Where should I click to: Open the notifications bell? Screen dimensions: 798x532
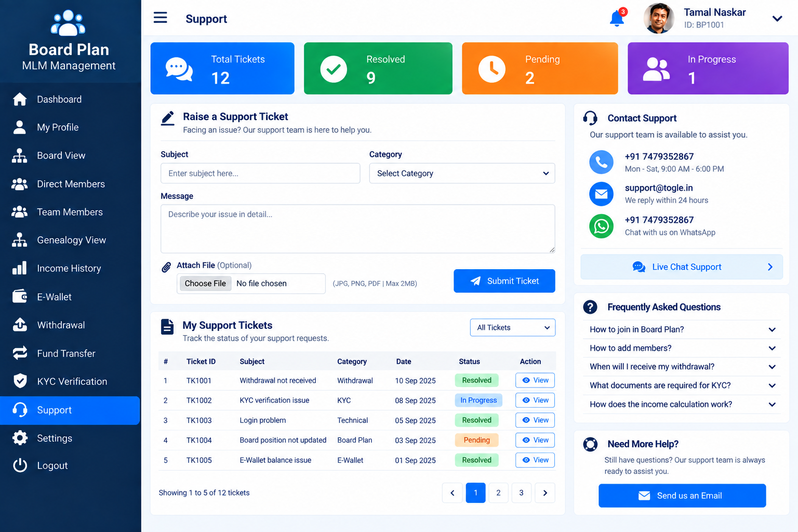617,18
